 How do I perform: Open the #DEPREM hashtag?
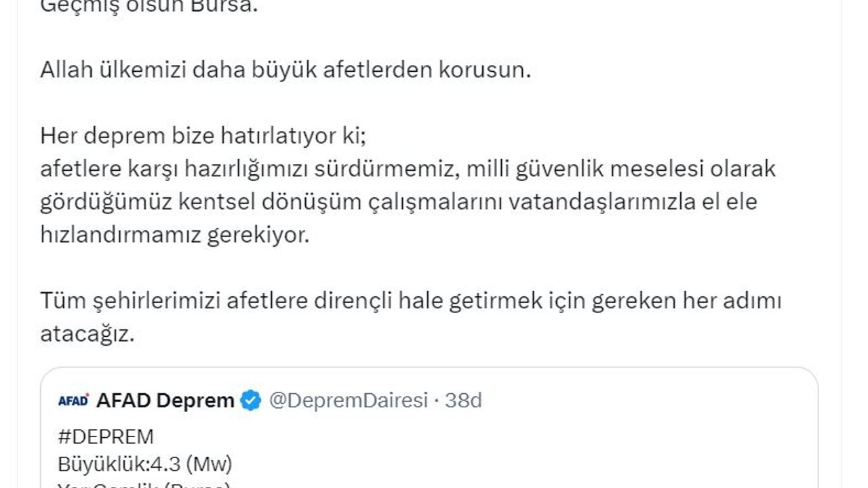pyautogui.click(x=105, y=436)
